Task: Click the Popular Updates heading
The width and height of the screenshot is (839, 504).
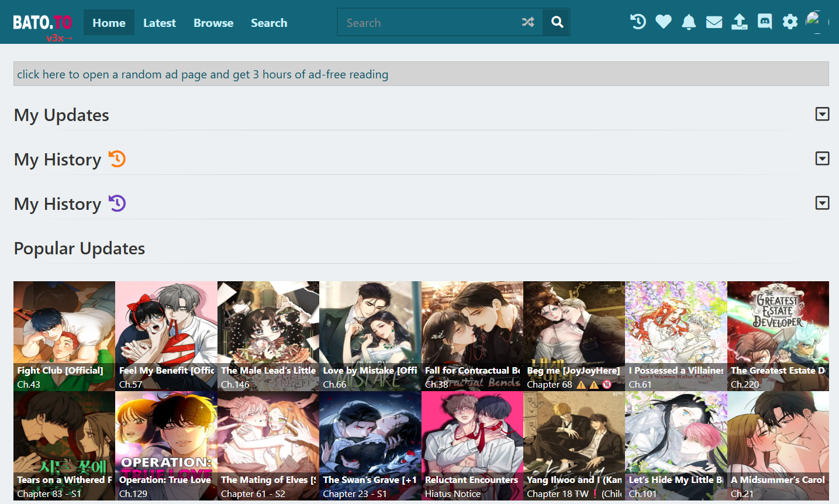Action: coord(80,248)
